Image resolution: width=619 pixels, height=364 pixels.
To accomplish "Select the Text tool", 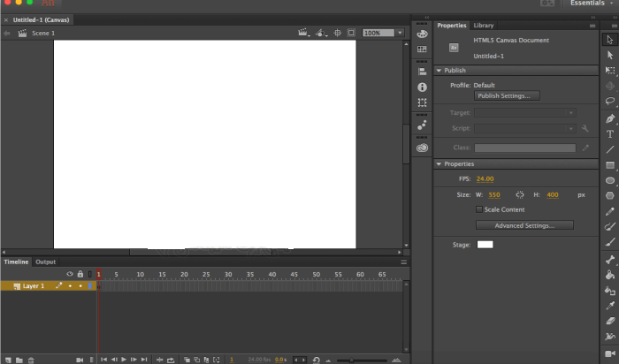I will (x=609, y=133).
